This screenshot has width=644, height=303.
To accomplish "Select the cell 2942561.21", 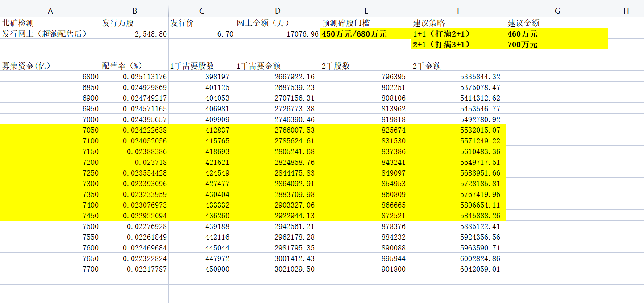I will click(278, 226).
